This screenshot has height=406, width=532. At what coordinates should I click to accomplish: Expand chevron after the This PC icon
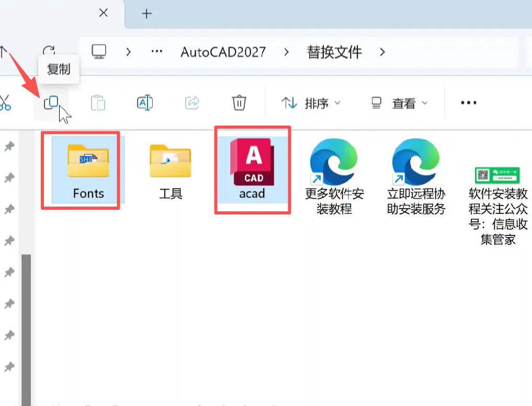128,52
